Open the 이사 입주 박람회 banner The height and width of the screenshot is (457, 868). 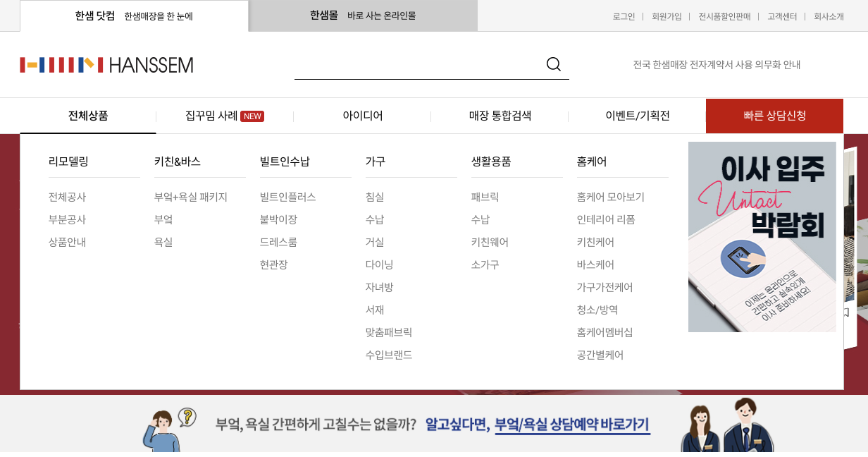762,237
